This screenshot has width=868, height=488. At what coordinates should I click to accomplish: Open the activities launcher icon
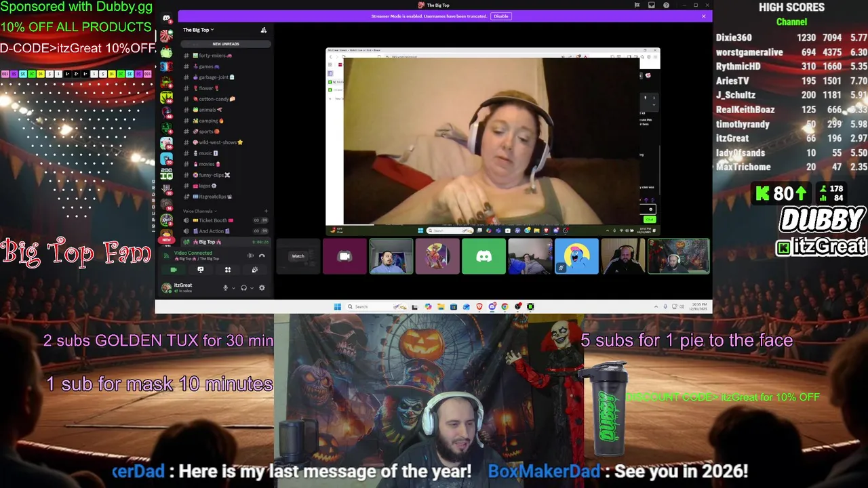point(228,270)
